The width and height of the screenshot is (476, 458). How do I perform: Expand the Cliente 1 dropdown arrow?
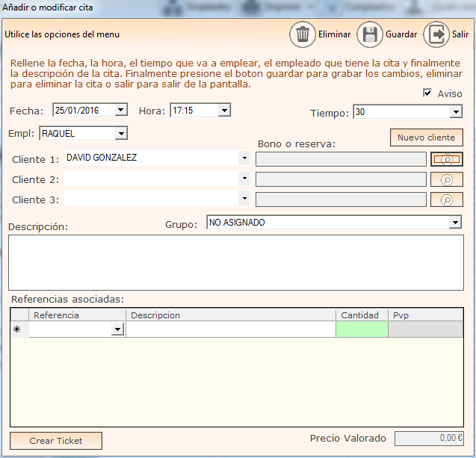(244, 158)
